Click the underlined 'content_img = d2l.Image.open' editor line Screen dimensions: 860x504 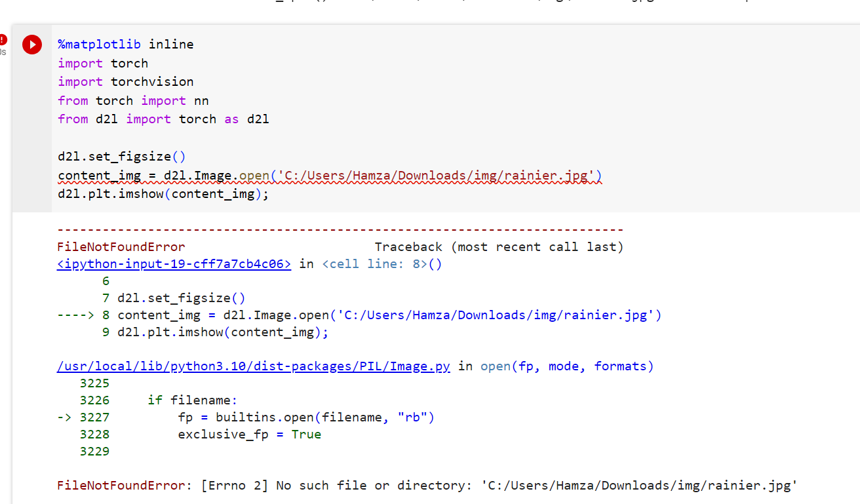[330, 176]
